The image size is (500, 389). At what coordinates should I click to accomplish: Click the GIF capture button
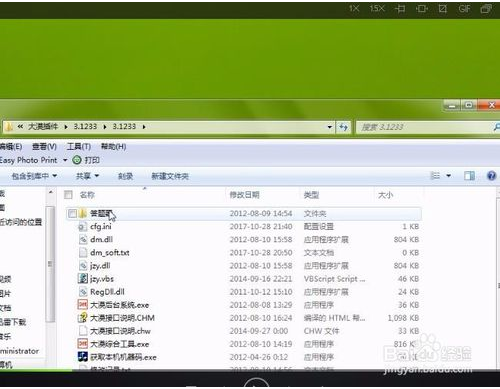pyautogui.click(x=464, y=9)
